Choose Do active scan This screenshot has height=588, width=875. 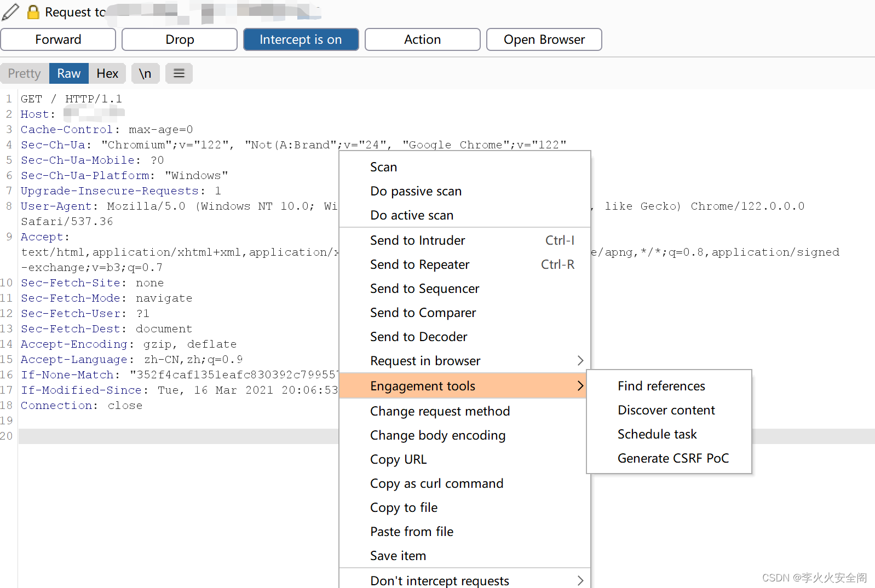[465, 215]
